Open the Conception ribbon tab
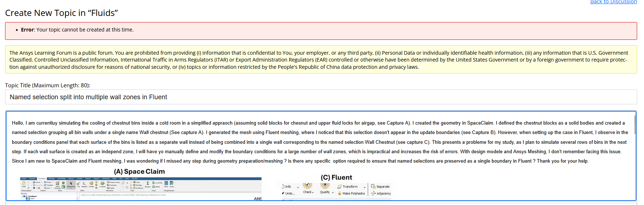Viewport: 644px width, 205px height. point(42,179)
